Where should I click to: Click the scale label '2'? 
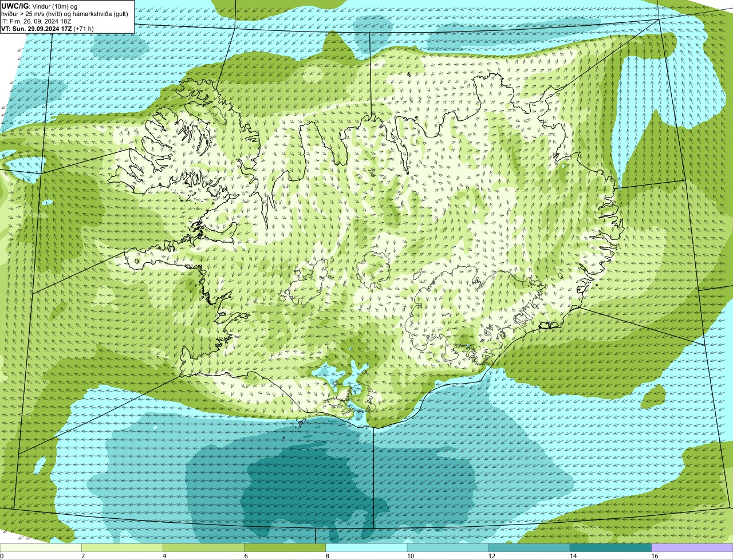click(83, 556)
